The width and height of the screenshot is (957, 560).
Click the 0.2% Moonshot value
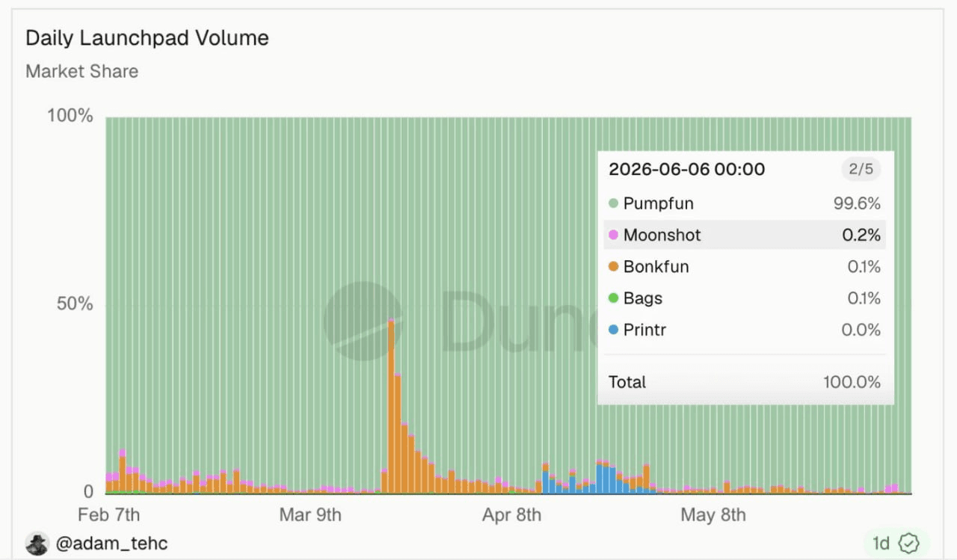tap(861, 235)
